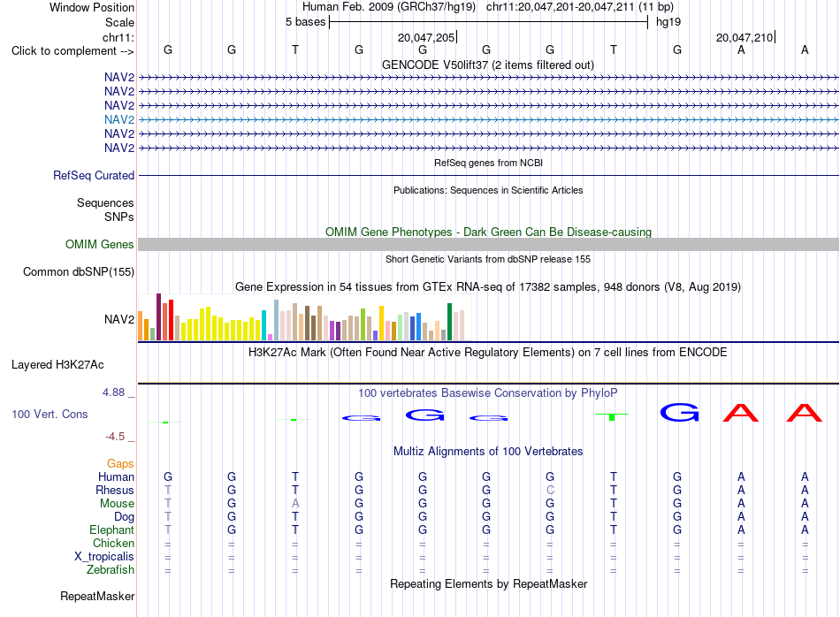Click the GTEx Gene Expression in 54 tissues title

click(488, 287)
